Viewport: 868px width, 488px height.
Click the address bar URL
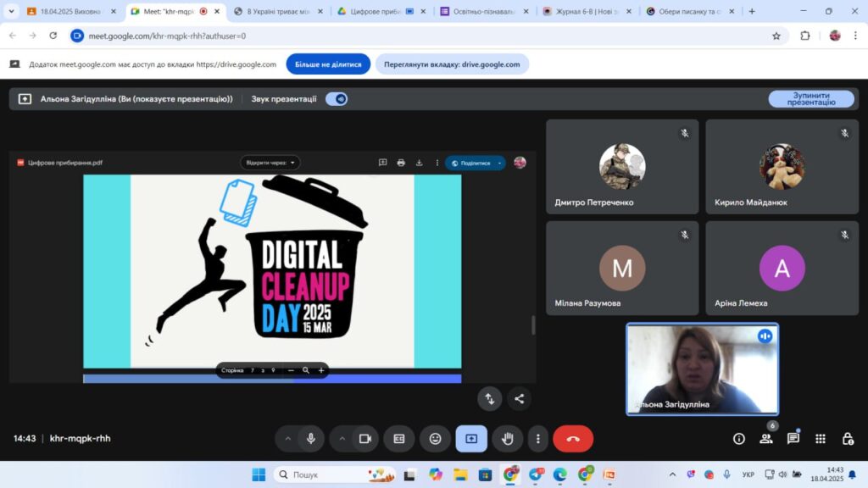[167, 36]
